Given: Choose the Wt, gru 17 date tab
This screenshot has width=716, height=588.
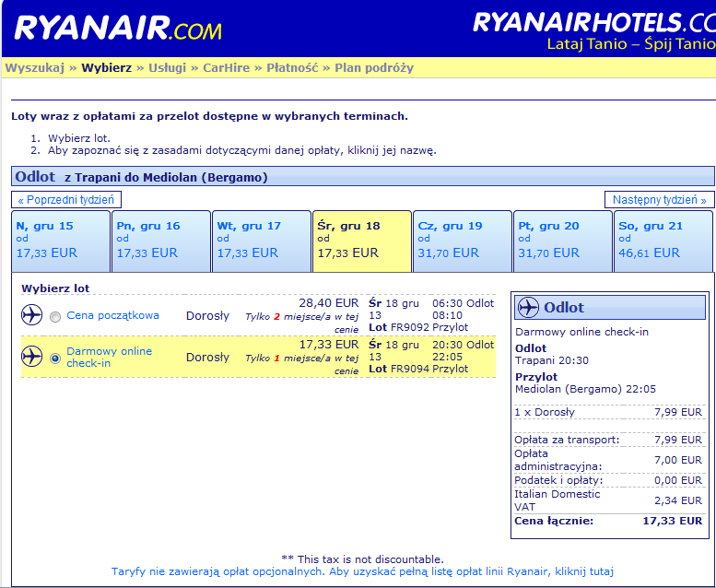Looking at the screenshot, I should click(262, 241).
